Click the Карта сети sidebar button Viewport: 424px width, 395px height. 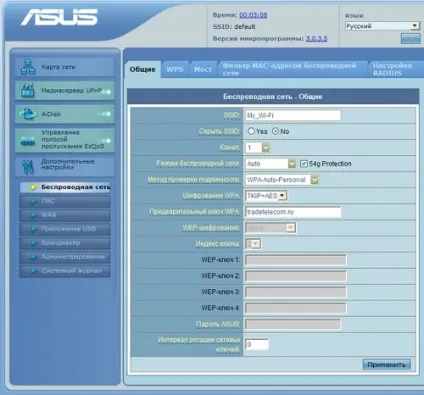pos(65,67)
